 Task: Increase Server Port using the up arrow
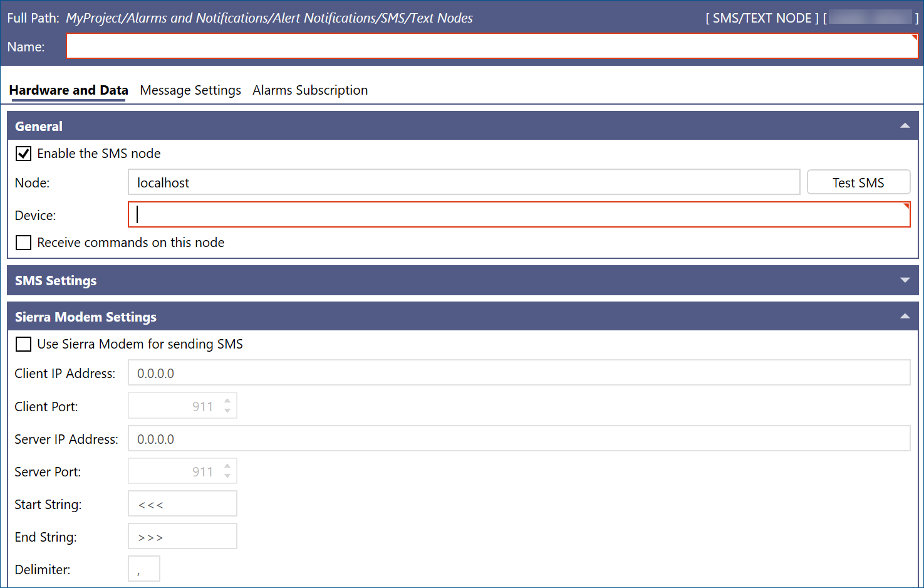(227, 466)
